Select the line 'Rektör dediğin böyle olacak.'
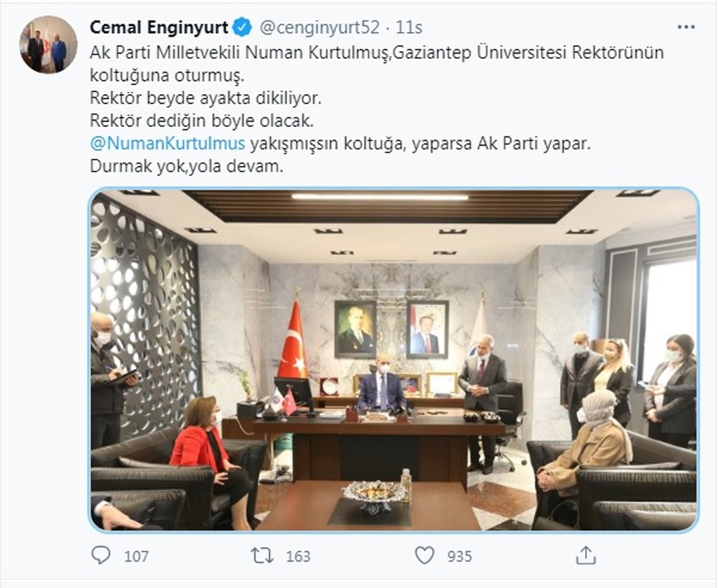 pyautogui.click(x=202, y=121)
